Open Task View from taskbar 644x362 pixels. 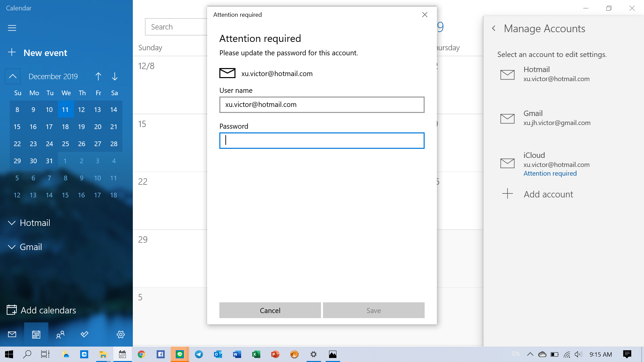pos(45,354)
